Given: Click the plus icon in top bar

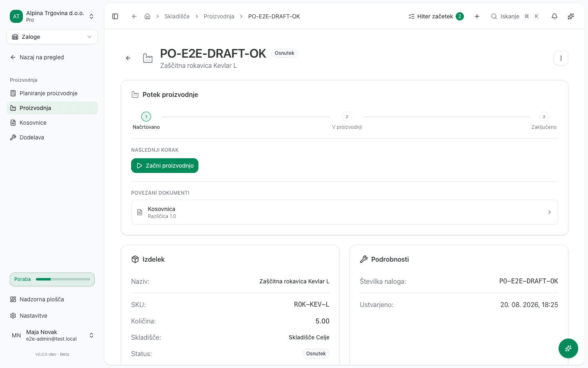Looking at the screenshot, I should (x=477, y=16).
